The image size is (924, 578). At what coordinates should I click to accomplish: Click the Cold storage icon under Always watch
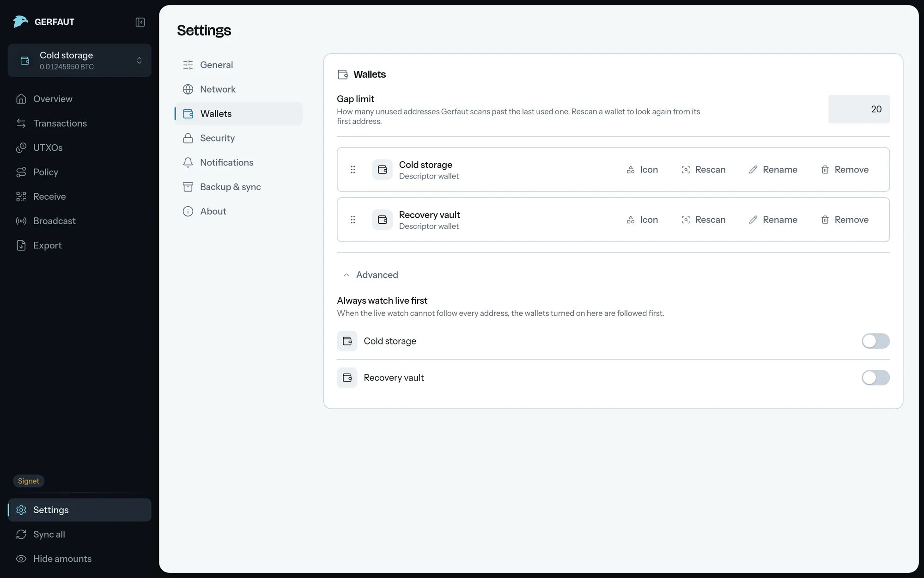tap(347, 341)
